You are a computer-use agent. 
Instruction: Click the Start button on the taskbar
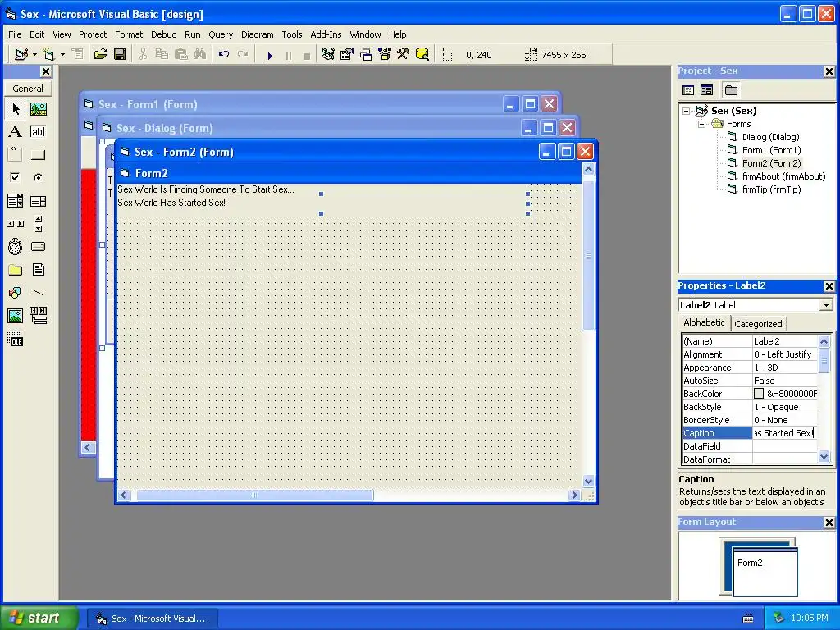39,618
